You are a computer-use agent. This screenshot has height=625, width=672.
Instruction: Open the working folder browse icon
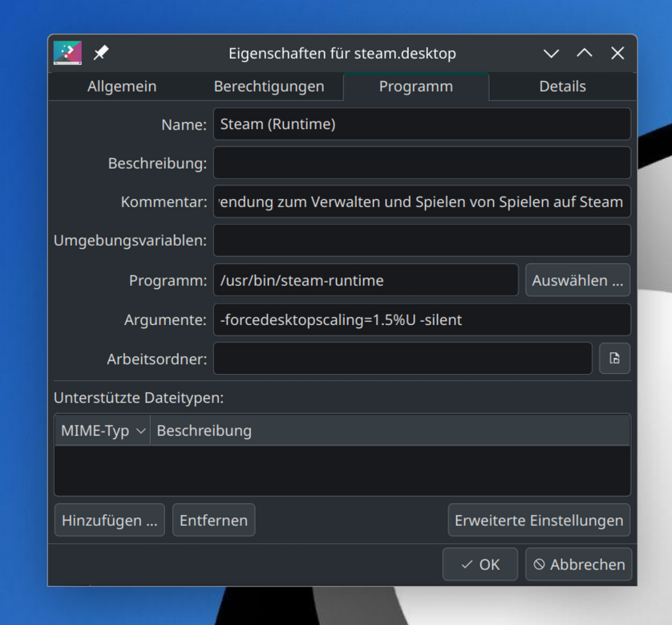point(614,359)
